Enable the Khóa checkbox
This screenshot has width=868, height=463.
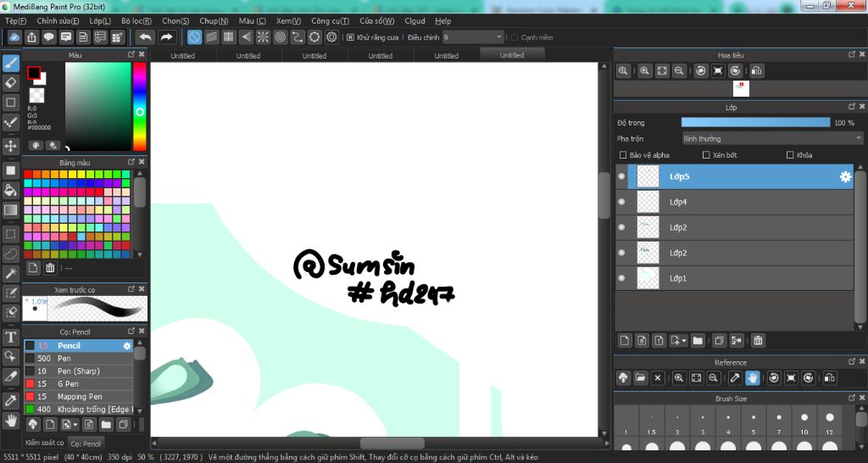coord(790,155)
